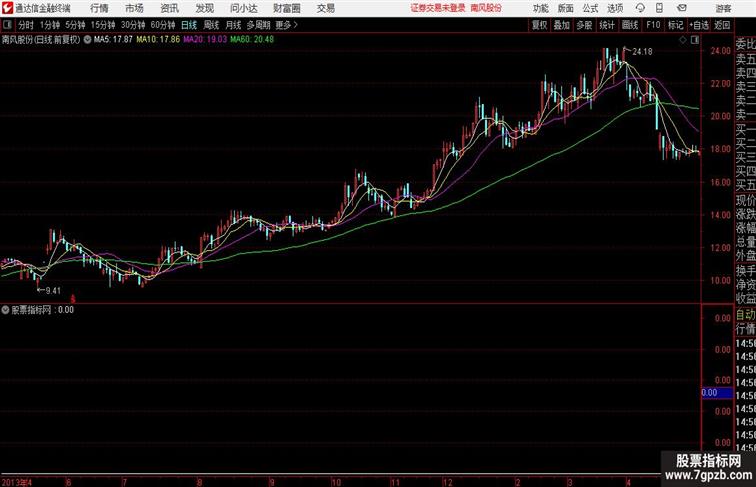Click the 南风股份(日线 前复权) chart title
This screenshot has width=756, height=487.
point(41,40)
